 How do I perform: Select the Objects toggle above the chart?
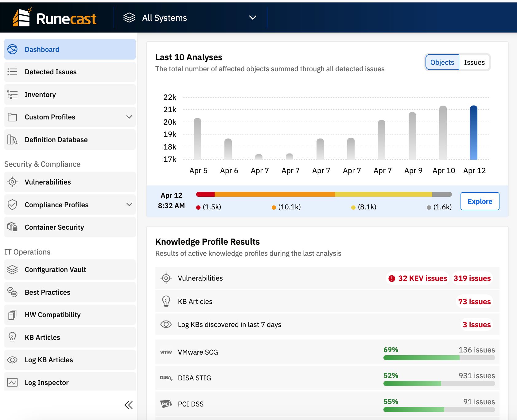tap(442, 62)
